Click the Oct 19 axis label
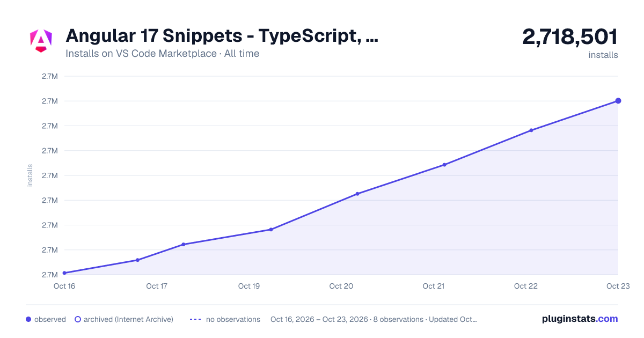 click(249, 286)
